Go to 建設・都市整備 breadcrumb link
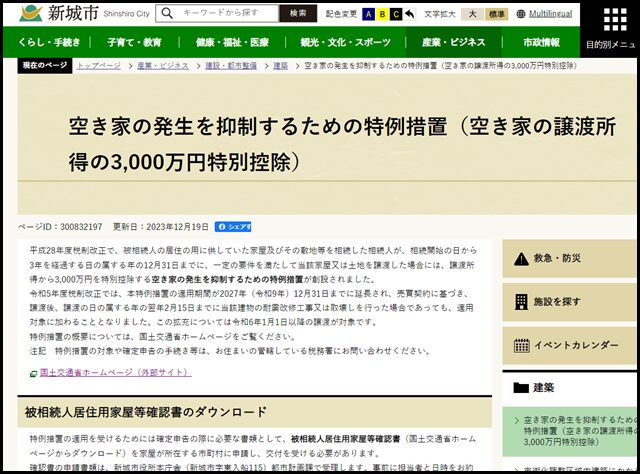The width and height of the screenshot is (640, 474). 231,66
